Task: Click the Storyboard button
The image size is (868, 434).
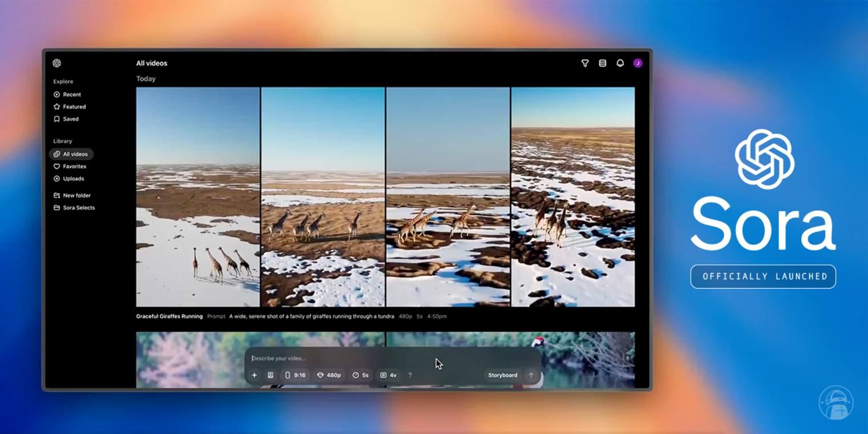Action: (x=503, y=375)
